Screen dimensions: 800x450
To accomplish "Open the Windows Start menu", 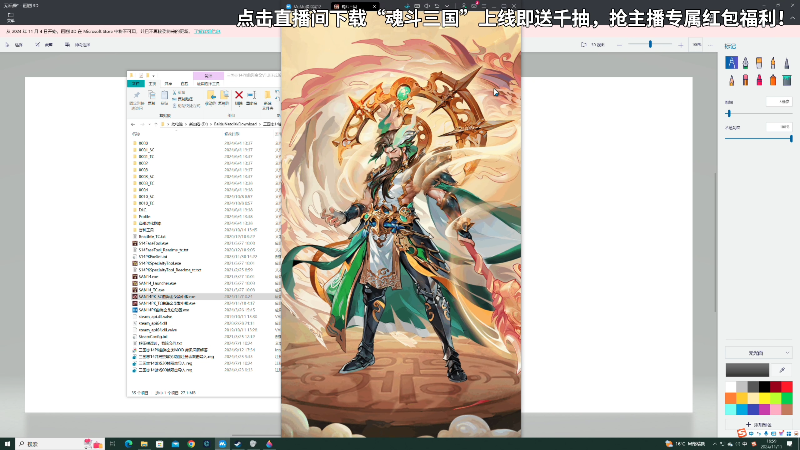I will [7, 444].
